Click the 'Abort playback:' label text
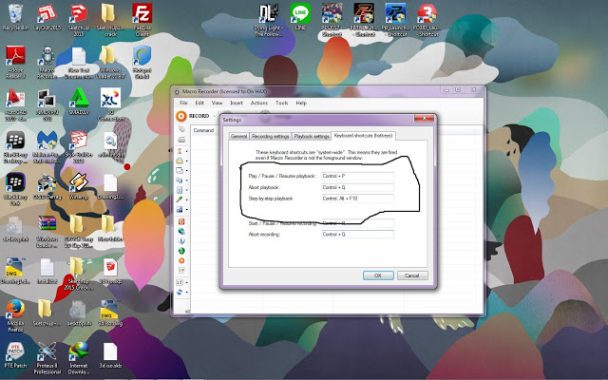The height and width of the screenshot is (380, 608). click(x=264, y=188)
